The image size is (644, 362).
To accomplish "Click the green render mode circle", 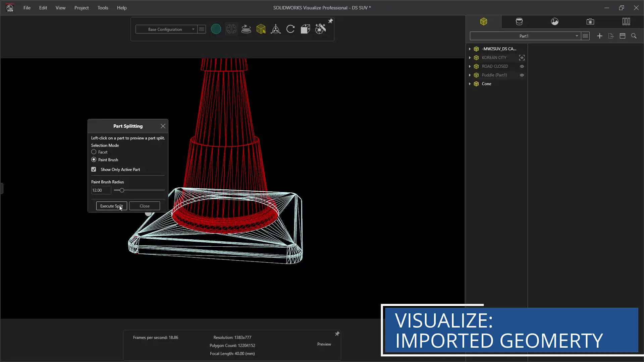I will pyautogui.click(x=216, y=29).
